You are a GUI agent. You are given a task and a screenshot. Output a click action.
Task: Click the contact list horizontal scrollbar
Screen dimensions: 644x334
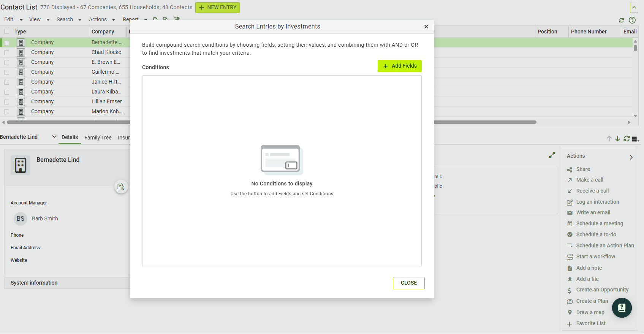(x=272, y=122)
